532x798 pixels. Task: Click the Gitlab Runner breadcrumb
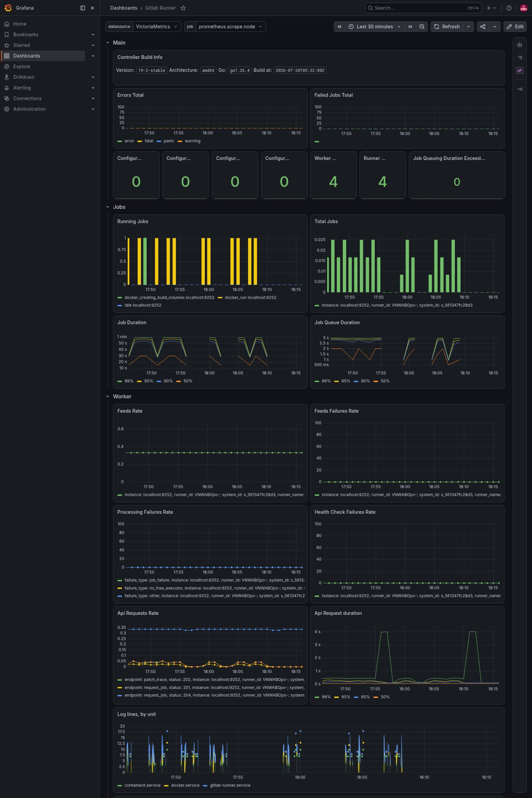pos(160,8)
